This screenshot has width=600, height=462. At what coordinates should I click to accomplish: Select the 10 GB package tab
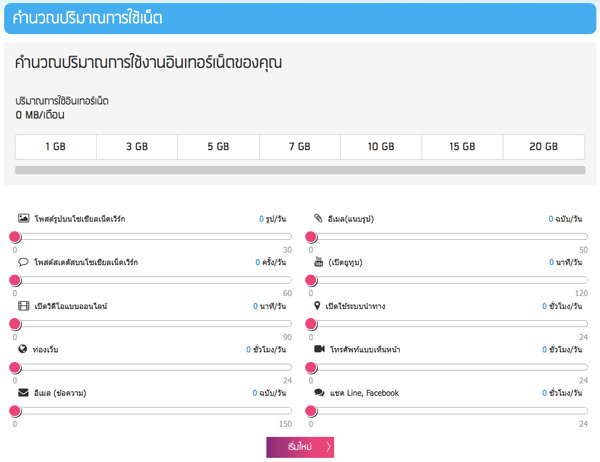tap(381, 147)
